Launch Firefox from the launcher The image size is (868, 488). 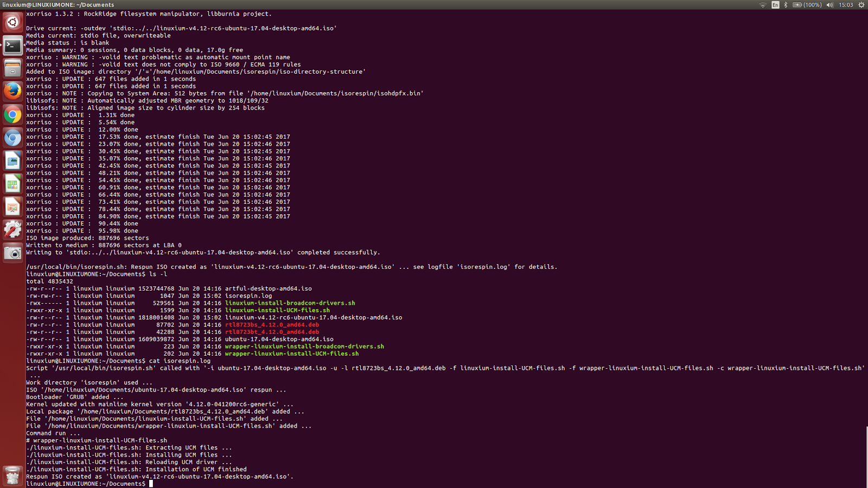pos(12,91)
